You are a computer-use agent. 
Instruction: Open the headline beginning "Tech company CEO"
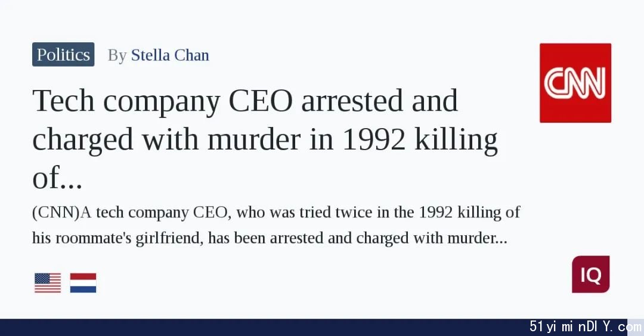[265, 139]
